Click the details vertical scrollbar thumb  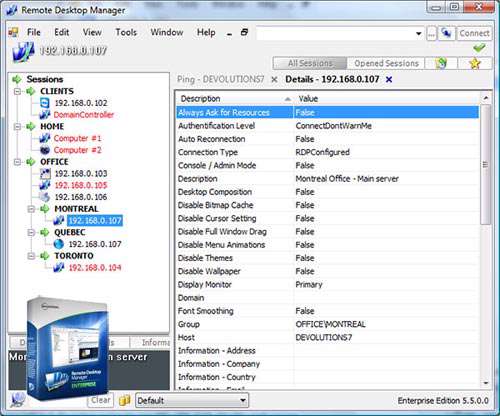pyautogui.click(x=486, y=165)
